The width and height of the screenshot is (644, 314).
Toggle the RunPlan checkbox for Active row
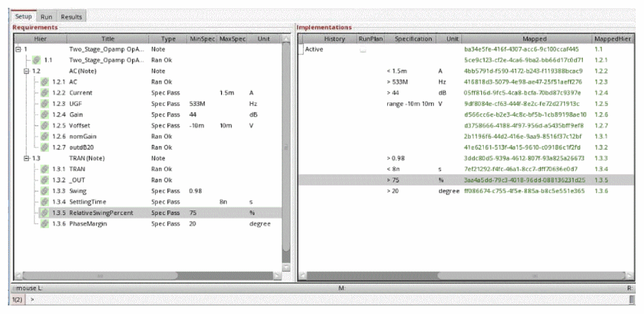[x=362, y=49]
